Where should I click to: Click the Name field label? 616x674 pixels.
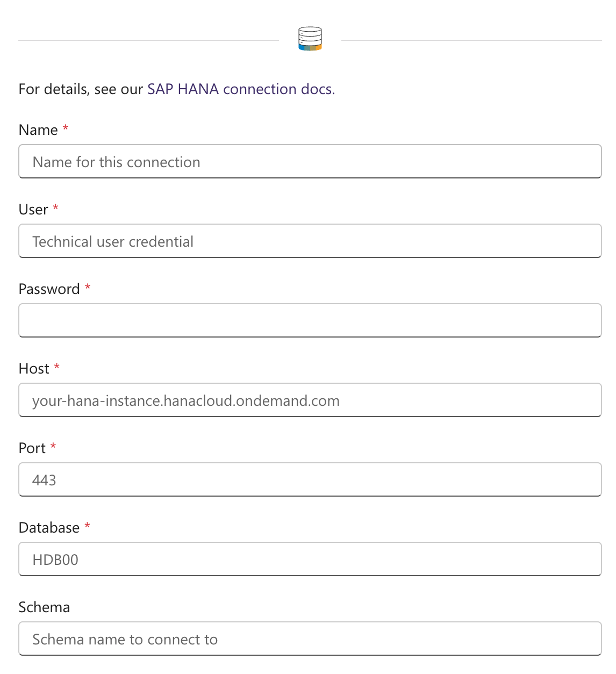38,130
